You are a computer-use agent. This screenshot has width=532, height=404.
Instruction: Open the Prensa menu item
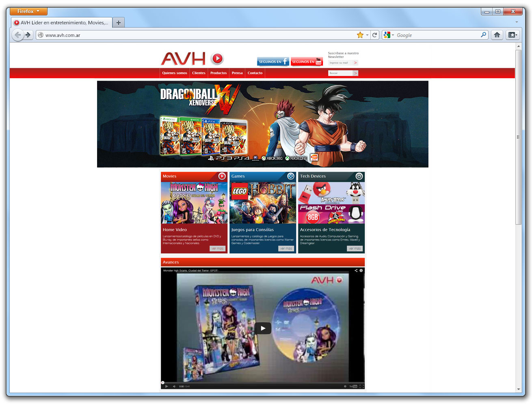tap(237, 73)
